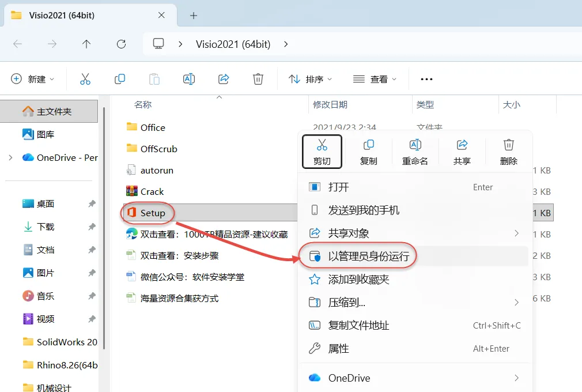Expand the OneDrive tree node

[10, 157]
